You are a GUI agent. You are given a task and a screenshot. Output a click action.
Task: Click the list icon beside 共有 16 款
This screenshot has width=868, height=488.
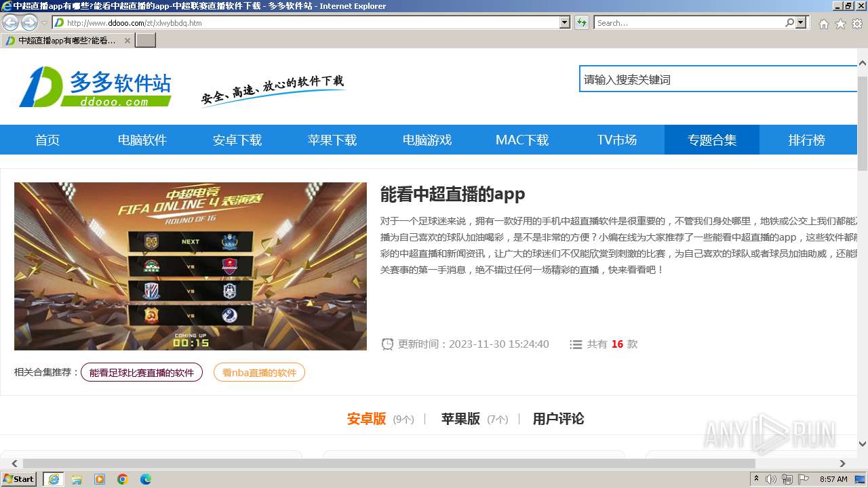[x=576, y=344]
